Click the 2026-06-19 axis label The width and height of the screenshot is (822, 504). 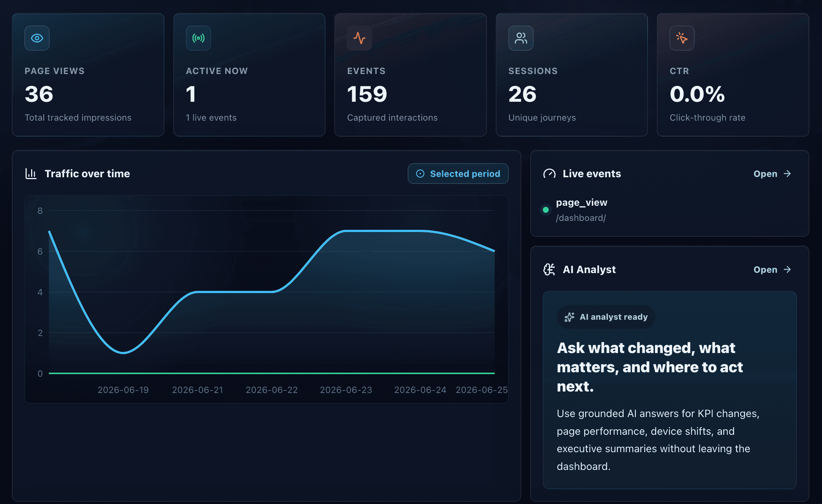(123, 390)
